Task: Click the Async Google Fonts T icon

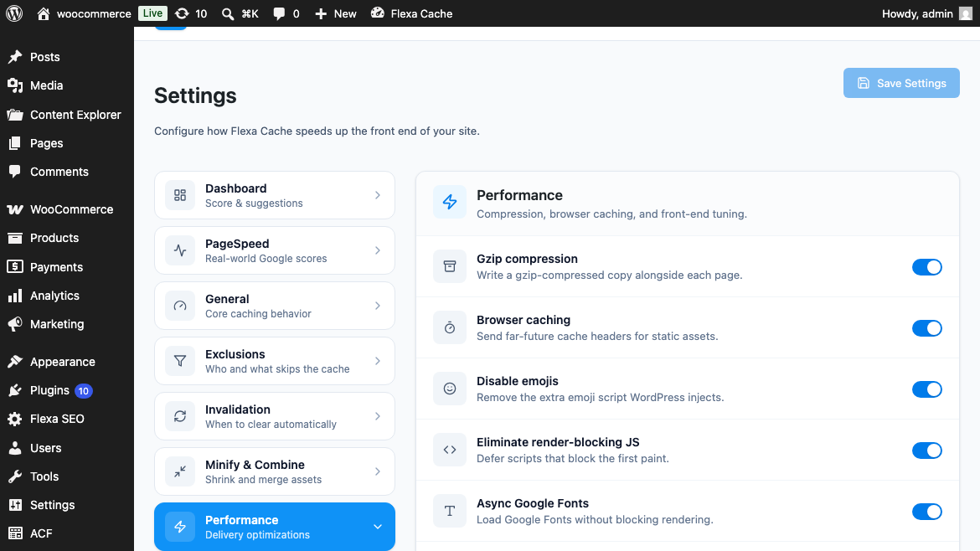Action: point(449,511)
